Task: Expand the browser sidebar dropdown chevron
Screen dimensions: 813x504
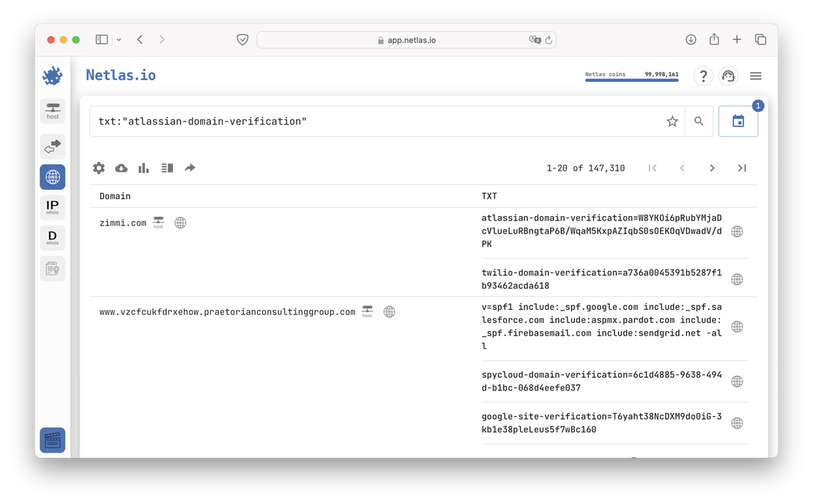Action: [117, 40]
